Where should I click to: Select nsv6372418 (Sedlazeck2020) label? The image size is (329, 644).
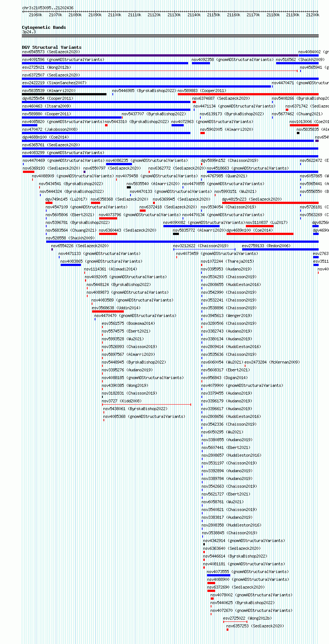[x=168, y=207]
